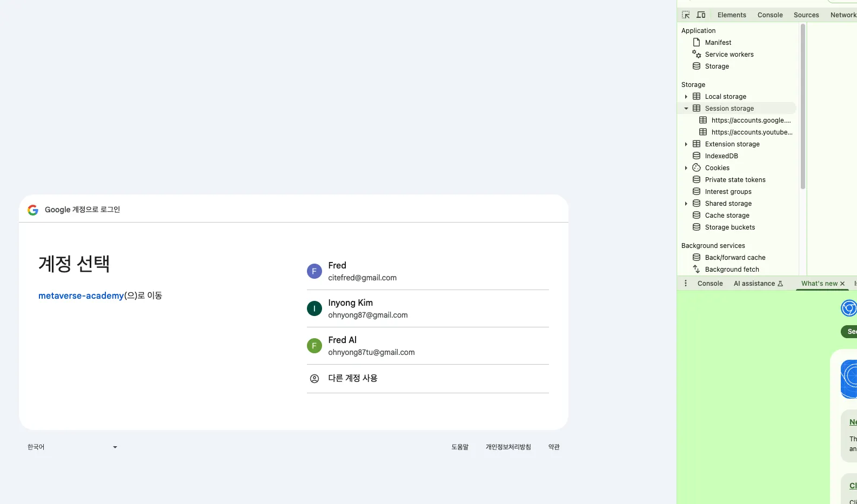
Task: Click the use another account person icon
Action: click(314, 379)
